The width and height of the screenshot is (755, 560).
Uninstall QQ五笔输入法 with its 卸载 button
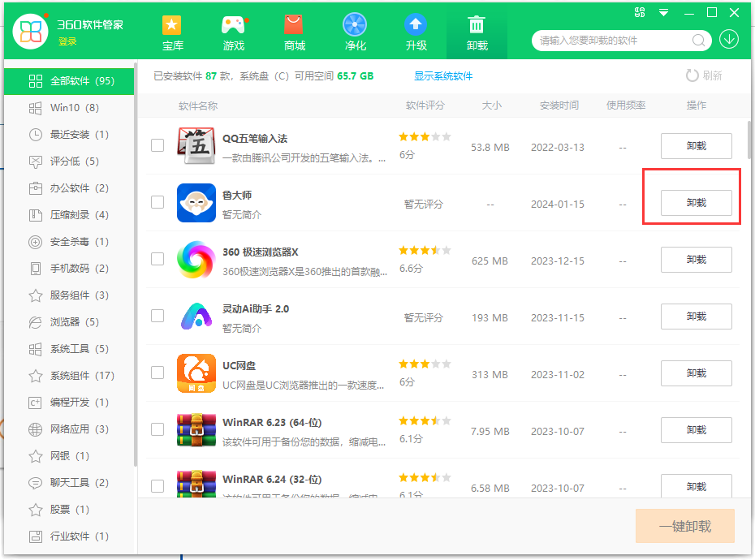[697, 146]
